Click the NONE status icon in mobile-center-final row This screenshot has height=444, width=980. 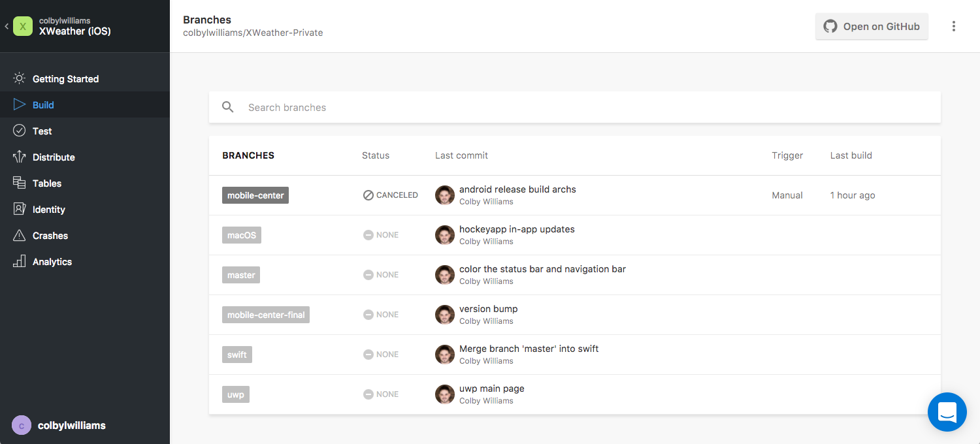(x=368, y=315)
